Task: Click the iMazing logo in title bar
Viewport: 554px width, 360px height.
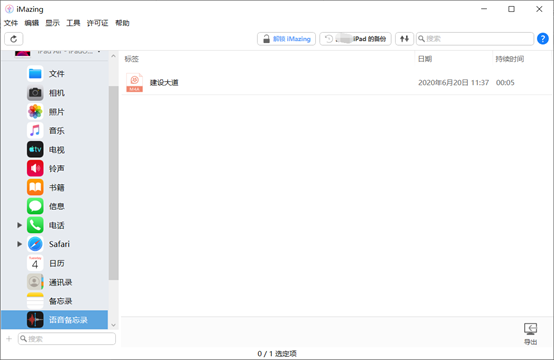Action: tap(9, 9)
